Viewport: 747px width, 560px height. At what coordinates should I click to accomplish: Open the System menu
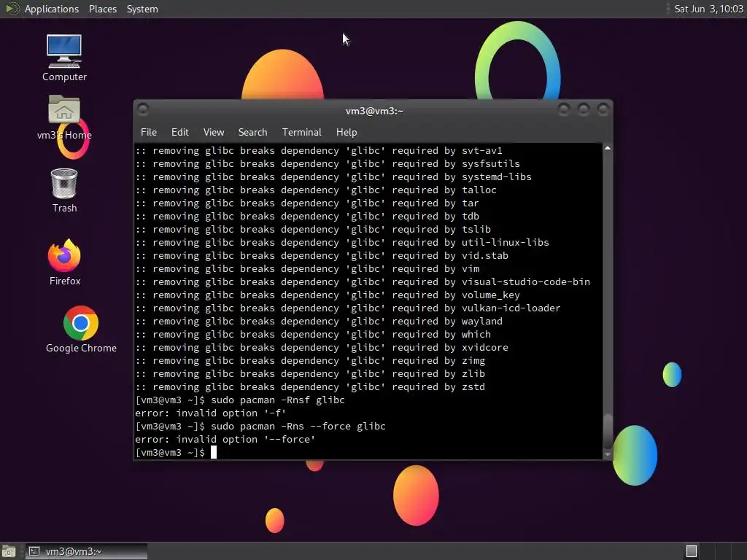[142, 9]
